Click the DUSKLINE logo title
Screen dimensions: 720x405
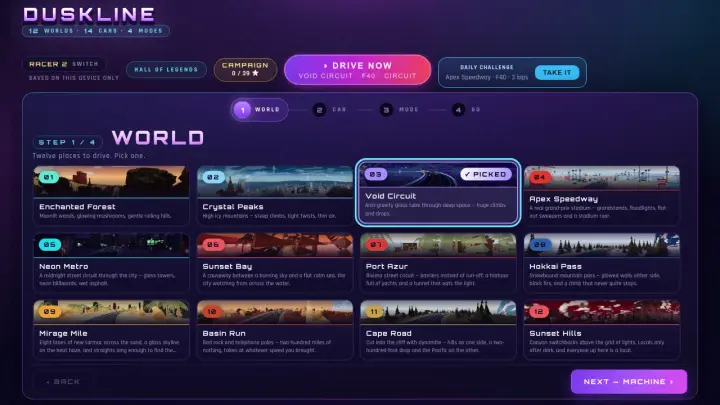point(89,15)
